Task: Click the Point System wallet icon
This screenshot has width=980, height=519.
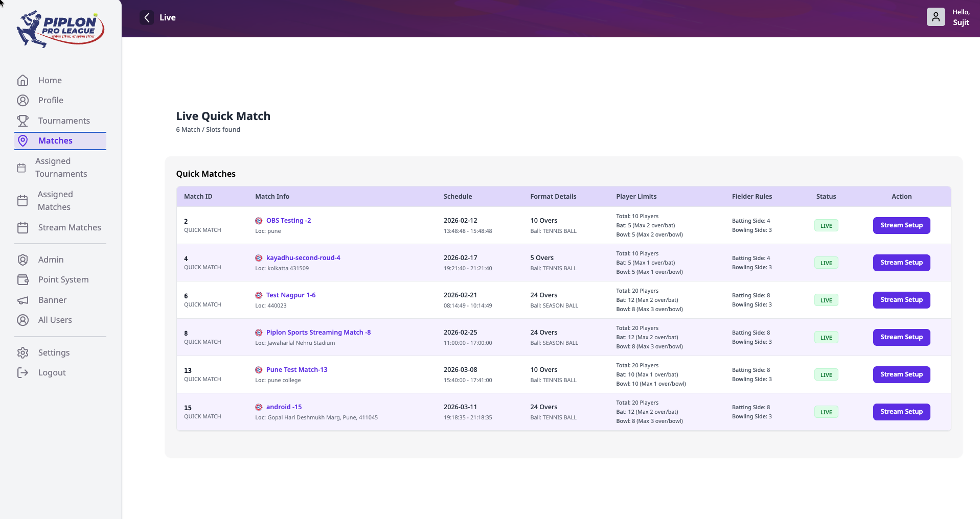Action: point(22,279)
